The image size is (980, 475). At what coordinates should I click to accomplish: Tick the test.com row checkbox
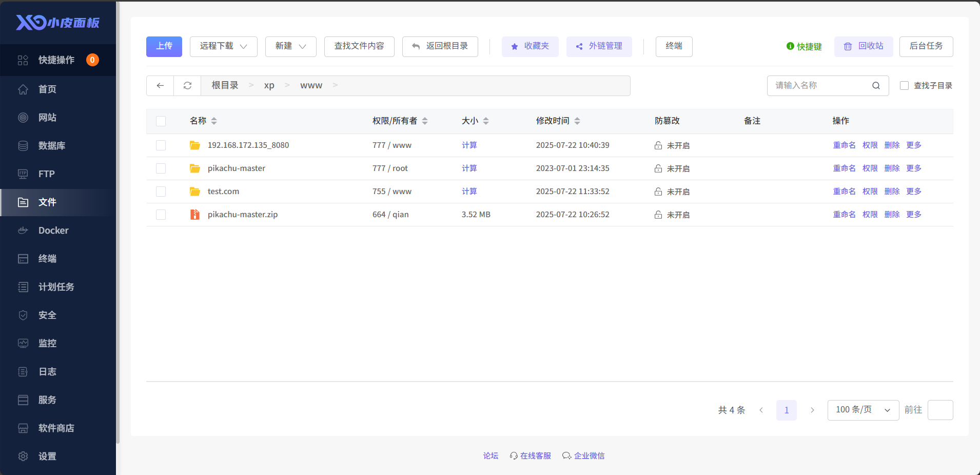[x=161, y=192]
